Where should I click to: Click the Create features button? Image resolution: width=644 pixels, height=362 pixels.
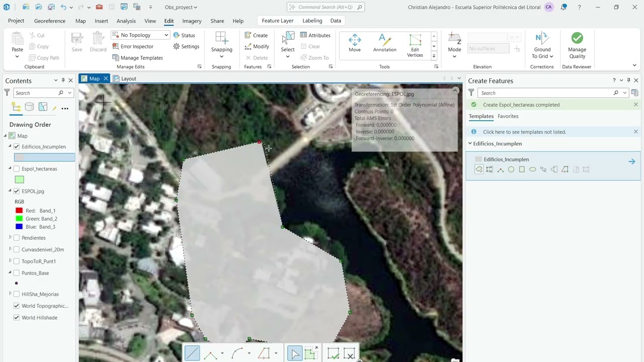pos(256,35)
